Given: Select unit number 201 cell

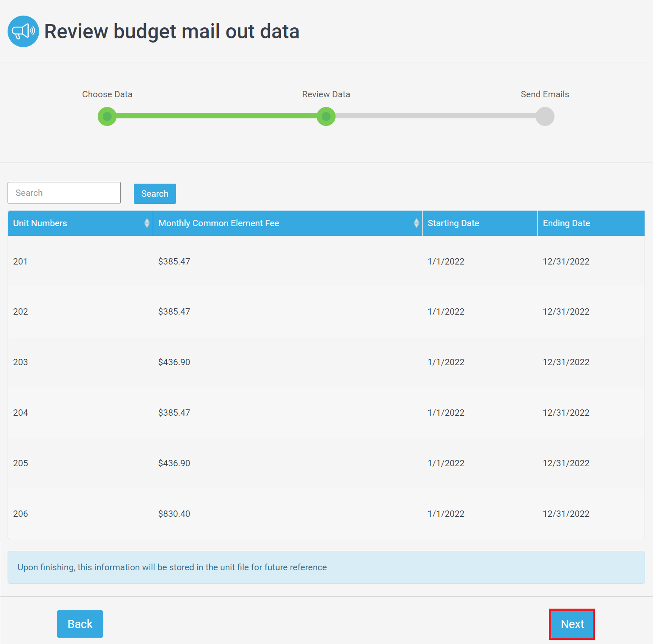Looking at the screenshot, I should point(20,262).
